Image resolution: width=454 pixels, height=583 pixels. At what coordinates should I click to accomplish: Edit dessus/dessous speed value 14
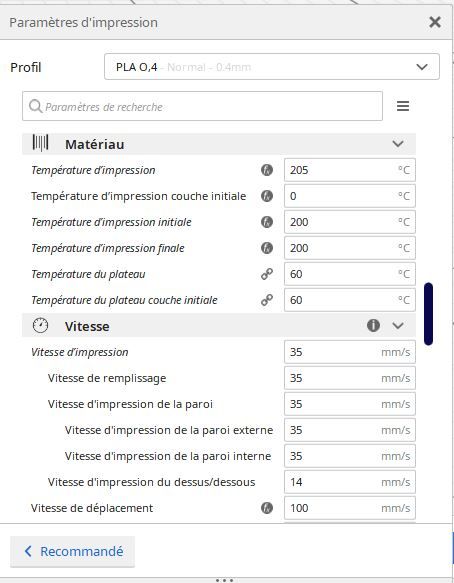point(350,482)
